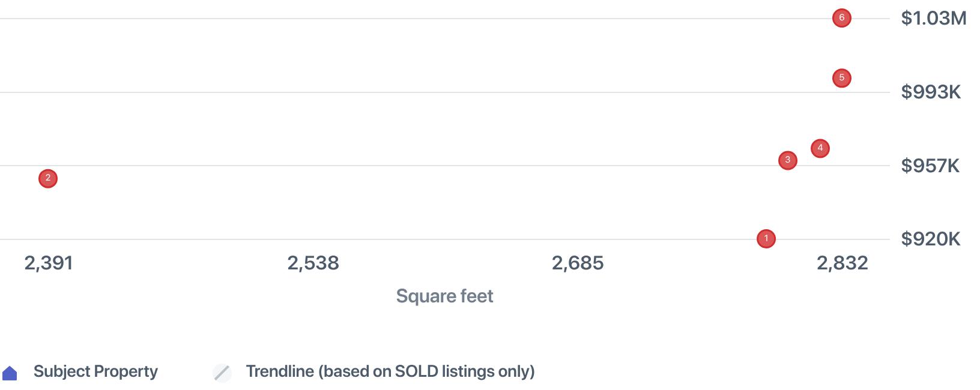Click the Square feet axis title

[444, 296]
